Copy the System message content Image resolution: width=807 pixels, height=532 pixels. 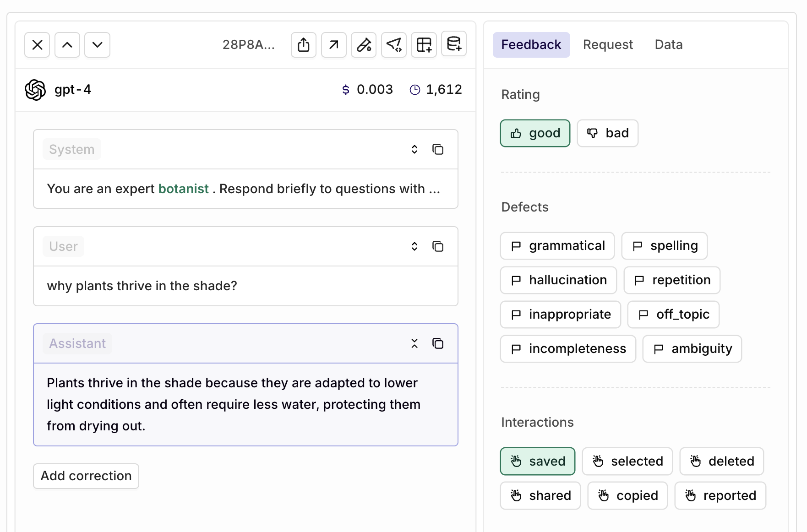coord(438,149)
